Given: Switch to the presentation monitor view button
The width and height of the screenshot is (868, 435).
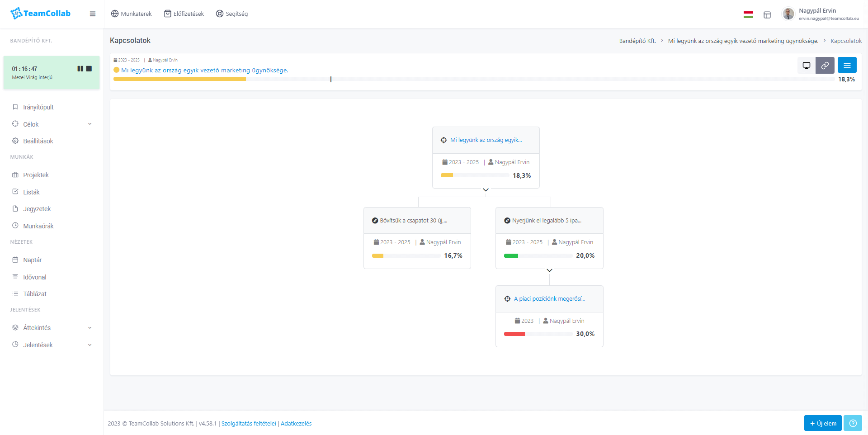Looking at the screenshot, I should click(x=806, y=66).
